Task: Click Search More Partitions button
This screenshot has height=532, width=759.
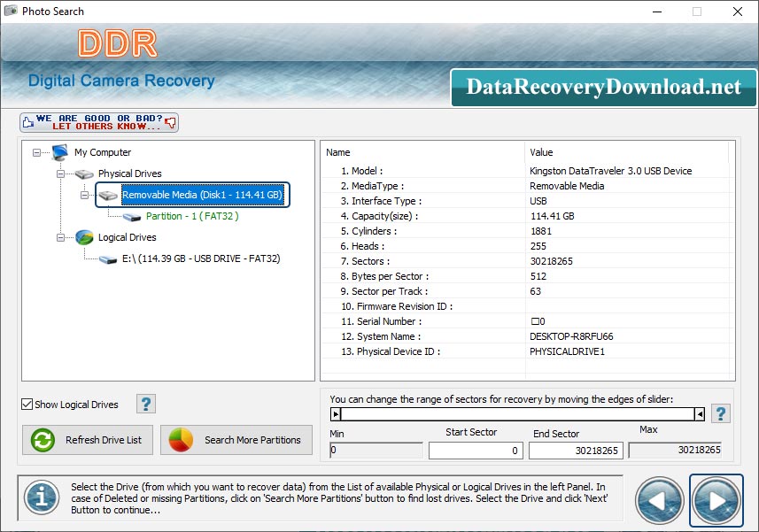Action: point(236,440)
